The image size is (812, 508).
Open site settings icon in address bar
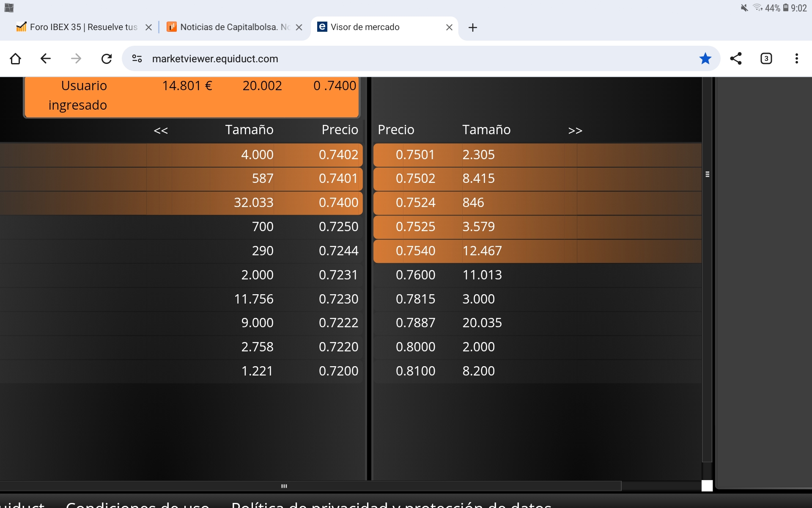pos(137,58)
